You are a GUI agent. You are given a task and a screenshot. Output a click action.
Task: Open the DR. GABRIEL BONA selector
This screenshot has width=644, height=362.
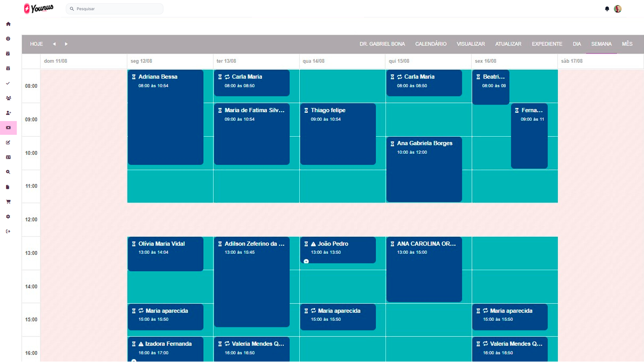click(x=382, y=44)
